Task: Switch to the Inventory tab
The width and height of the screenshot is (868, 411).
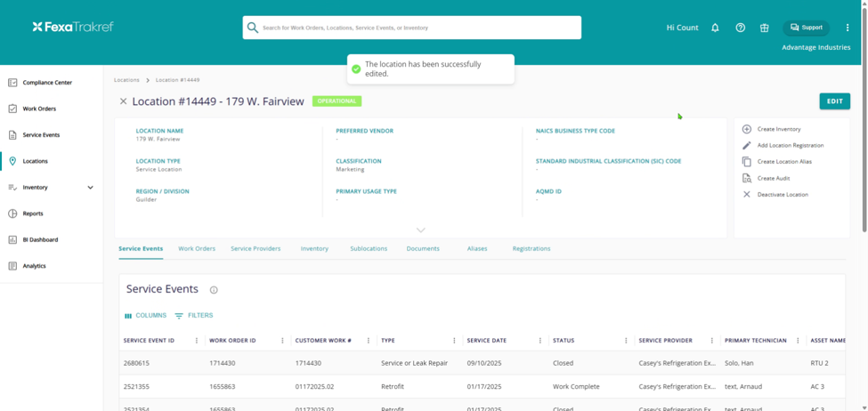Action: point(314,249)
